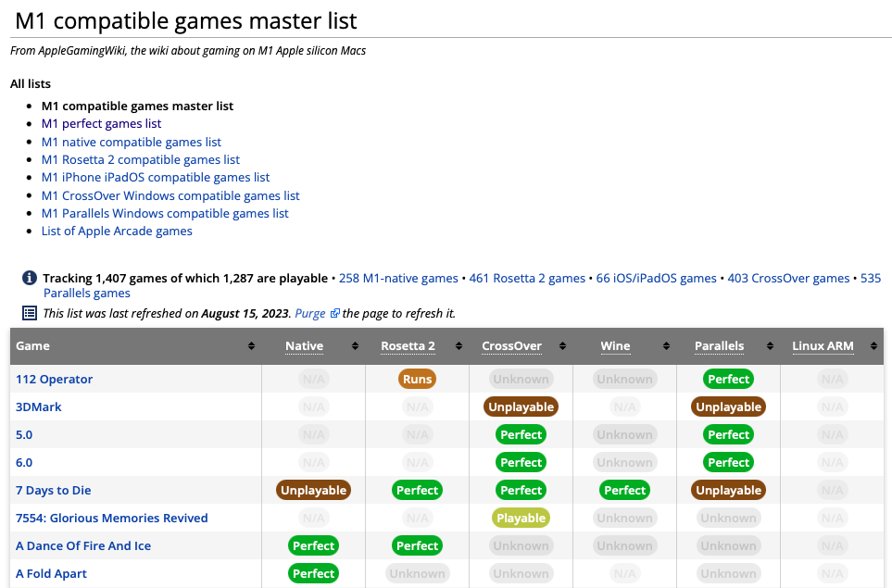The width and height of the screenshot is (892, 588).
Task: Open M1 native compatible games list
Action: [x=132, y=143]
